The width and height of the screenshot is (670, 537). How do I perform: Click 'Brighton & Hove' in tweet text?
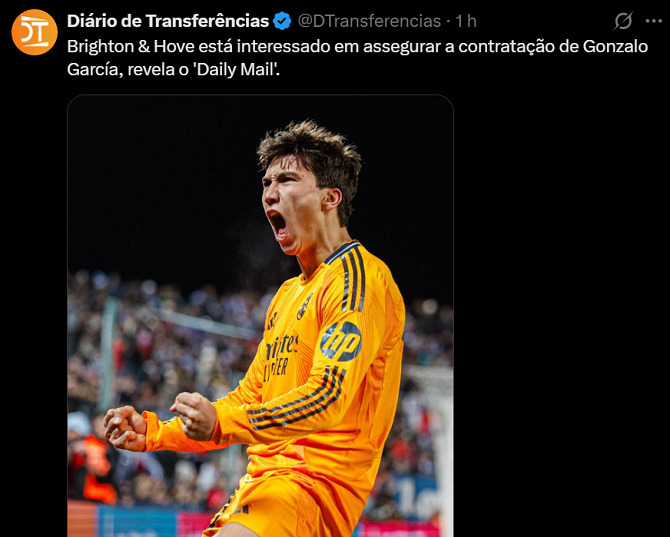tap(131, 46)
